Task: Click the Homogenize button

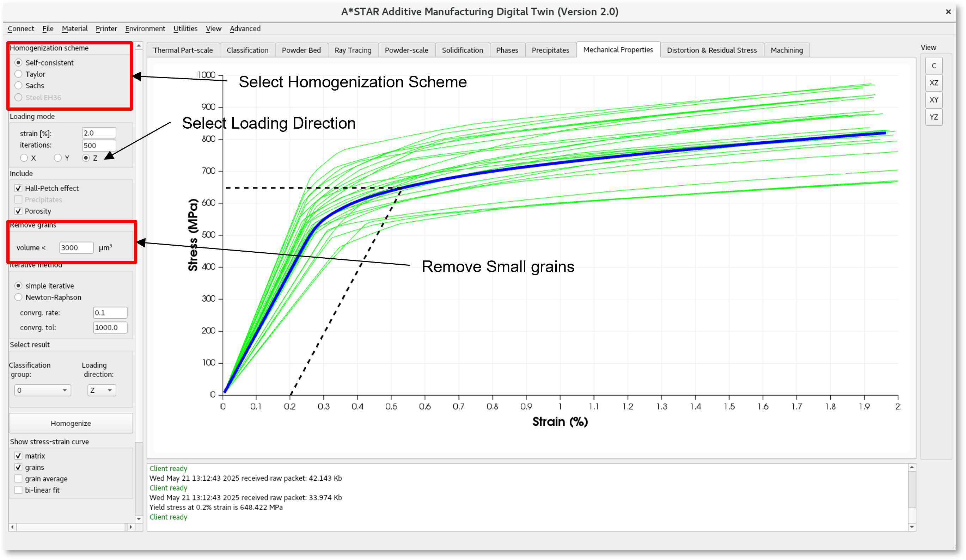Action: point(71,423)
